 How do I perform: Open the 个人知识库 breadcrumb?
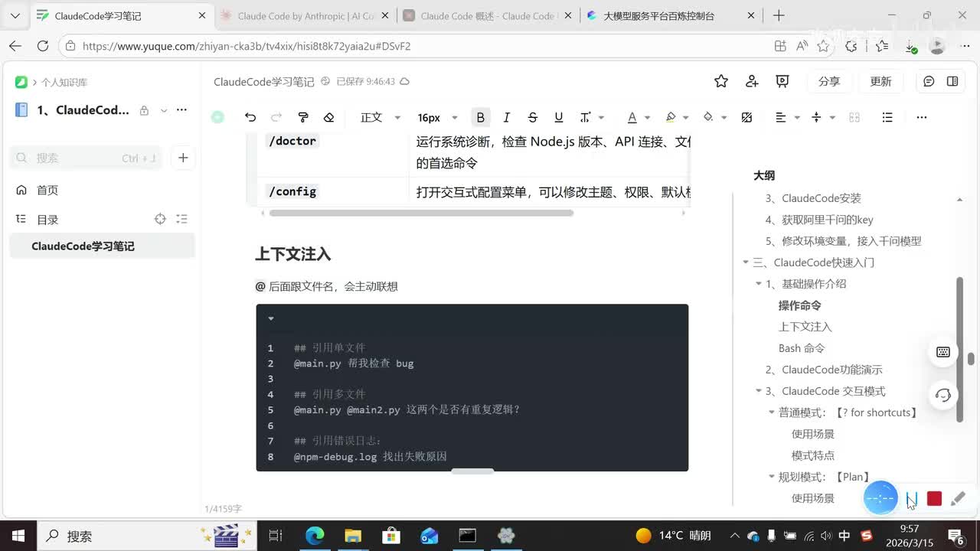tap(64, 82)
